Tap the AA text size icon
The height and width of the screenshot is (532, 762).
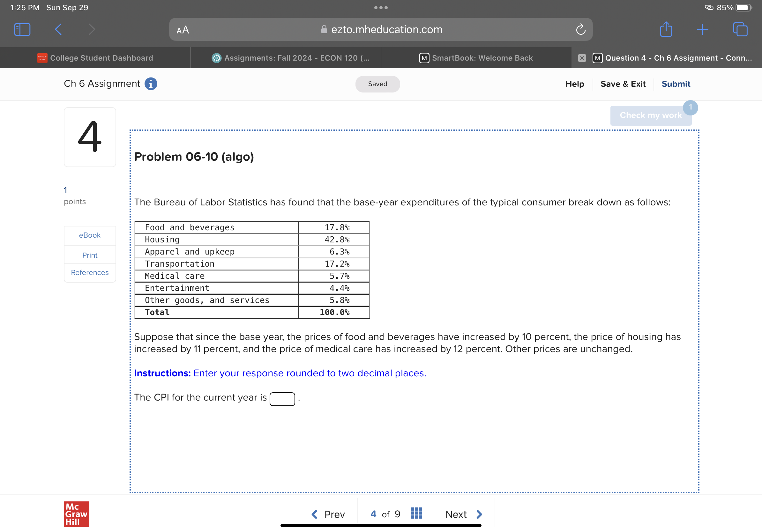(x=183, y=30)
